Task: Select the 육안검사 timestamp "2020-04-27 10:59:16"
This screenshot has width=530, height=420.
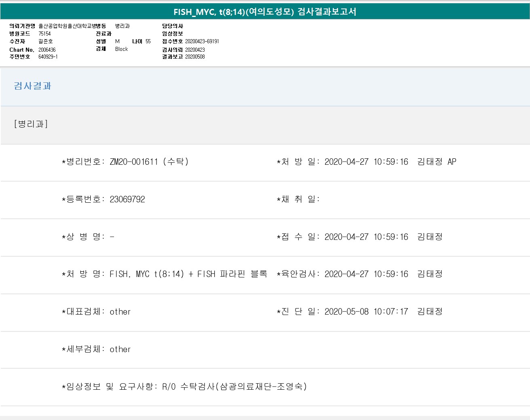Action: click(366, 274)
